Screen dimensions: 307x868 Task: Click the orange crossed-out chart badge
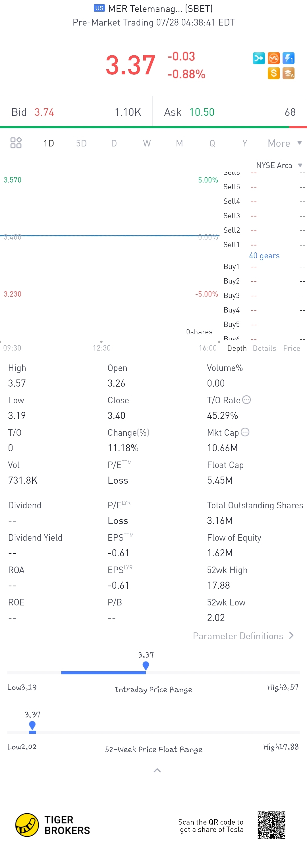[x=274, y=58]
